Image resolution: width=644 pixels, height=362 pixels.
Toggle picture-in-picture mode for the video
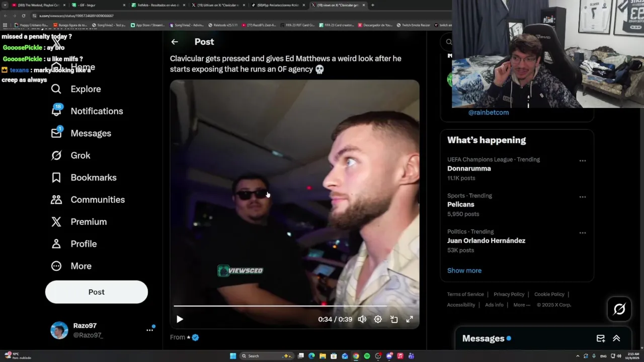394,319
